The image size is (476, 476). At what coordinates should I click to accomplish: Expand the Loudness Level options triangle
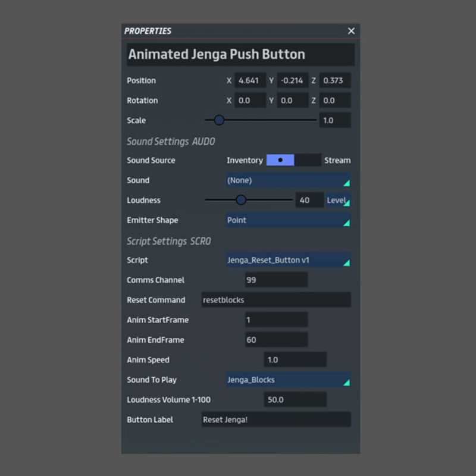[x=346, y=202]
